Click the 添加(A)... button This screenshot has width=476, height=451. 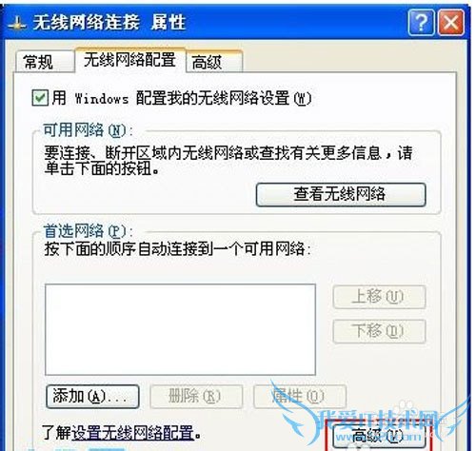coord(92,397)
